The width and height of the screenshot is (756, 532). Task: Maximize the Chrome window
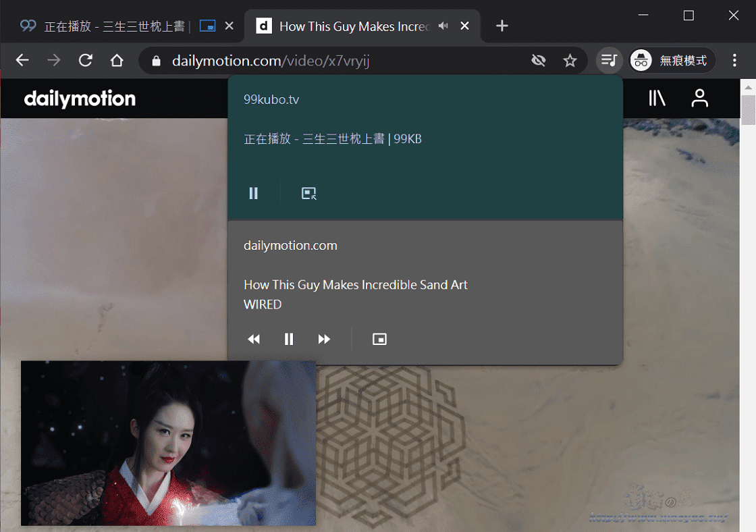coord(688,15)
